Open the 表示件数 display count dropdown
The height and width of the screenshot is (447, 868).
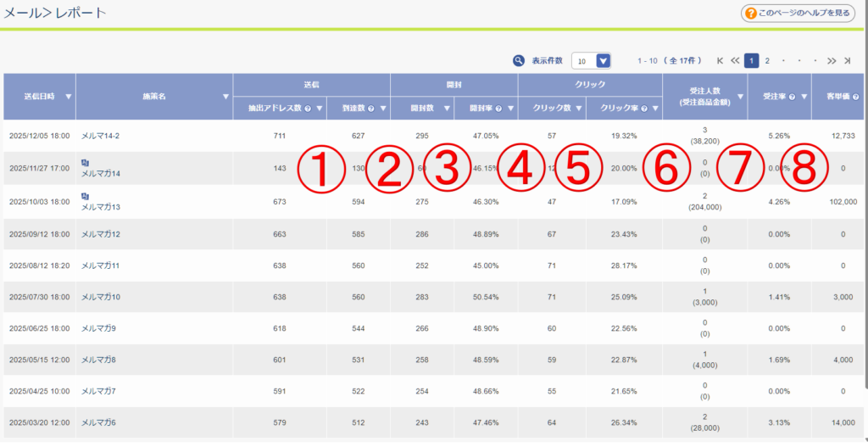click(x=603, y=61)
